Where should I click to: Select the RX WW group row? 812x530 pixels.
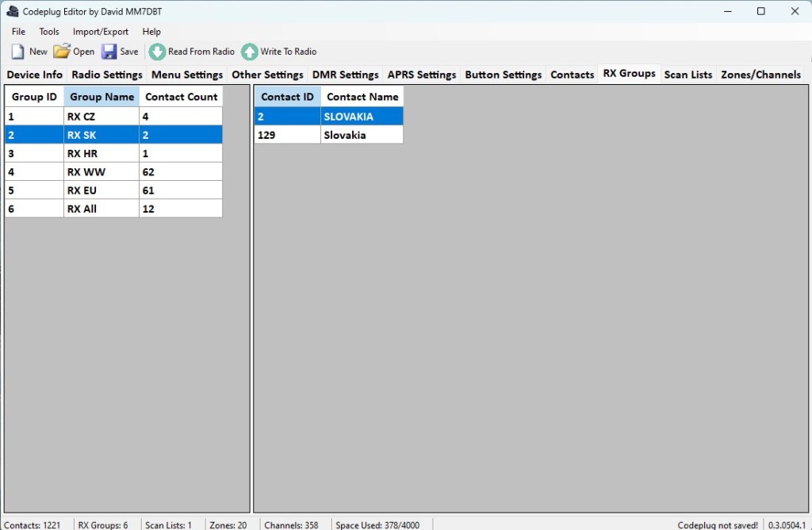pos(101,172)
